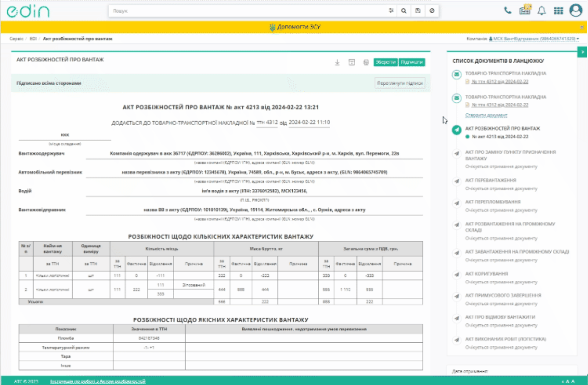Click second ТОВАРНО-ТРАНСПОРТНА НАКЛАДНА envelope icon
588x385 pixels.
coord(457,98)
